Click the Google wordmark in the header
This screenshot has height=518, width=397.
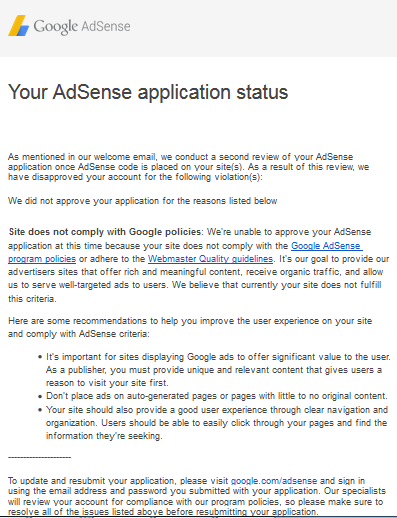coord(55,27)
